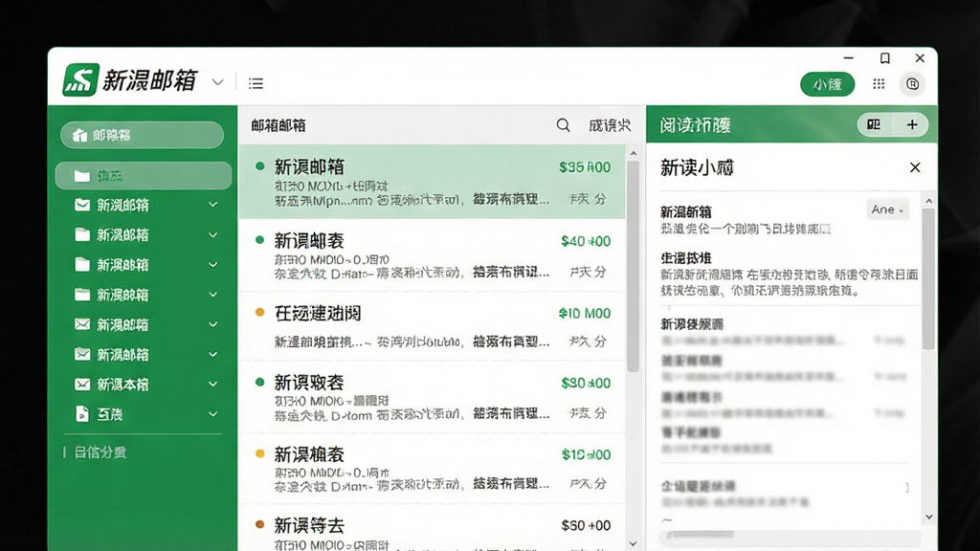Click the $10 M00 amount

585,313
